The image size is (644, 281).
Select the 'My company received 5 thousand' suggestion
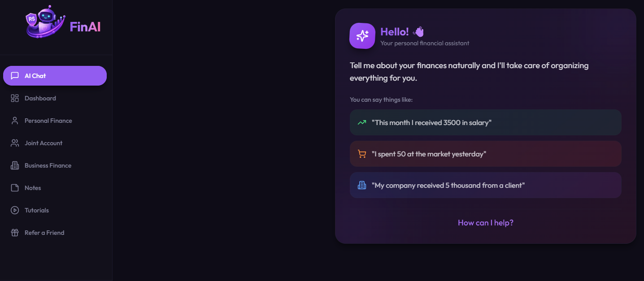[485, 185]
